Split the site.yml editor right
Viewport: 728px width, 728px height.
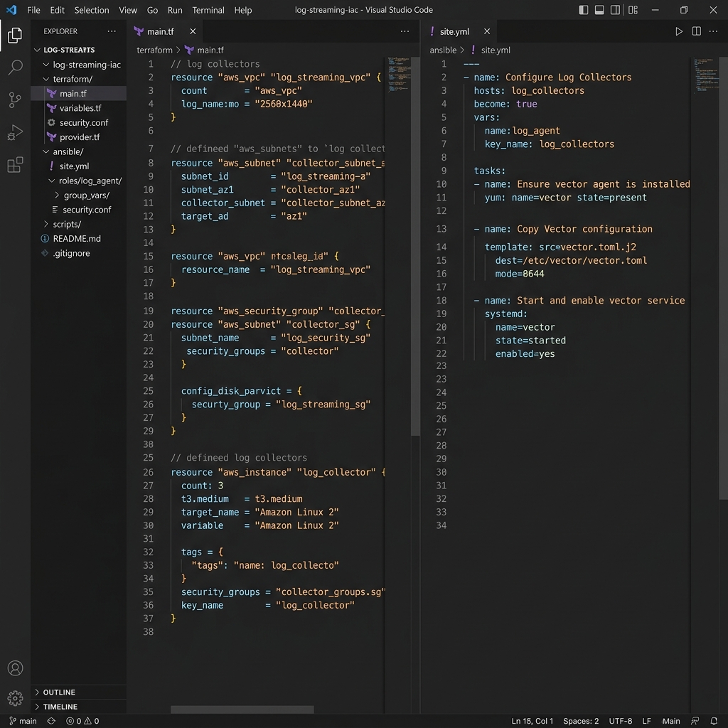click(697, 31)
